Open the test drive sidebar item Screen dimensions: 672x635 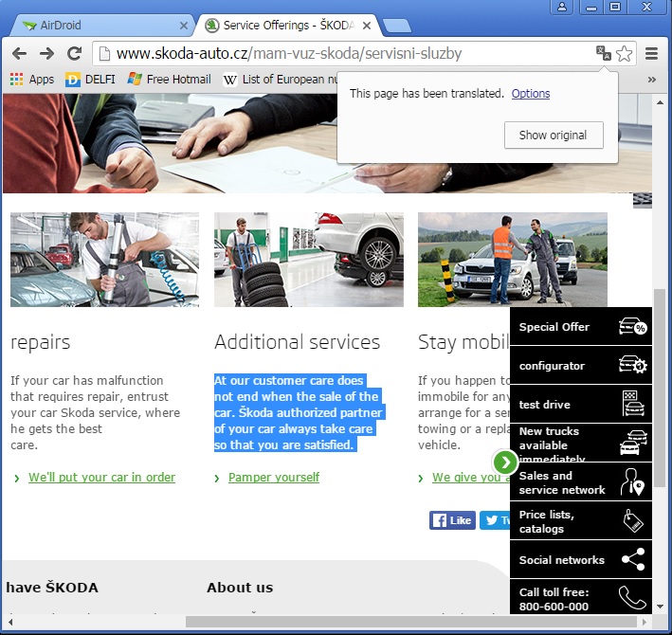coord(581,404)
